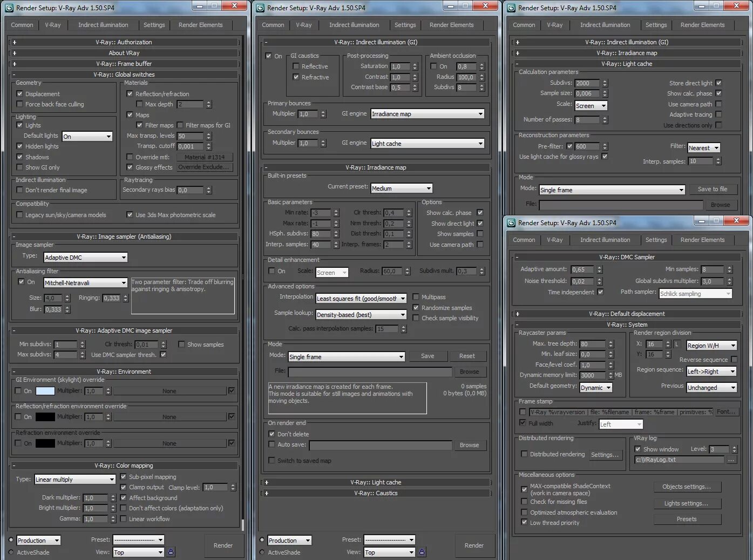Open Indirect illumination tab in left window
Screen dimensions: 753x560
(x=103, y=25)
